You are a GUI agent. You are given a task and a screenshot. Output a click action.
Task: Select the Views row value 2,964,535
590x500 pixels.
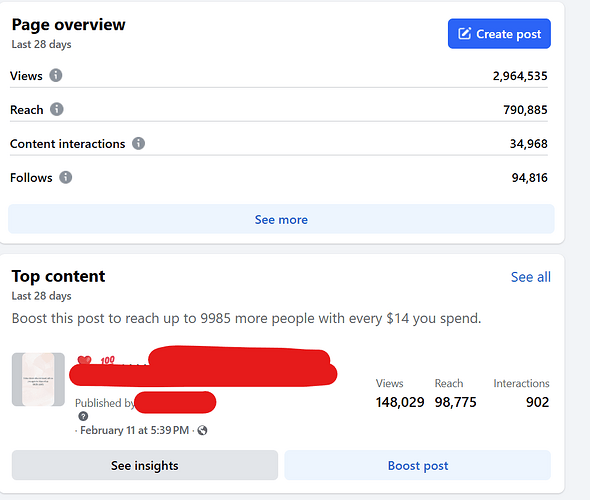pyautogui.click(x=520, y=76)
